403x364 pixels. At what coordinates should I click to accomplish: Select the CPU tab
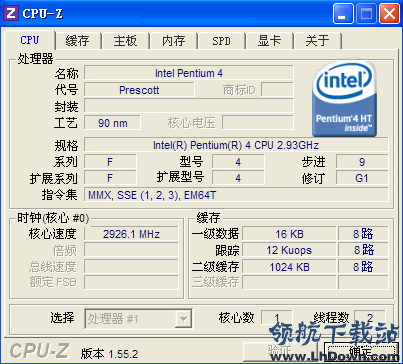coord(30,40)
